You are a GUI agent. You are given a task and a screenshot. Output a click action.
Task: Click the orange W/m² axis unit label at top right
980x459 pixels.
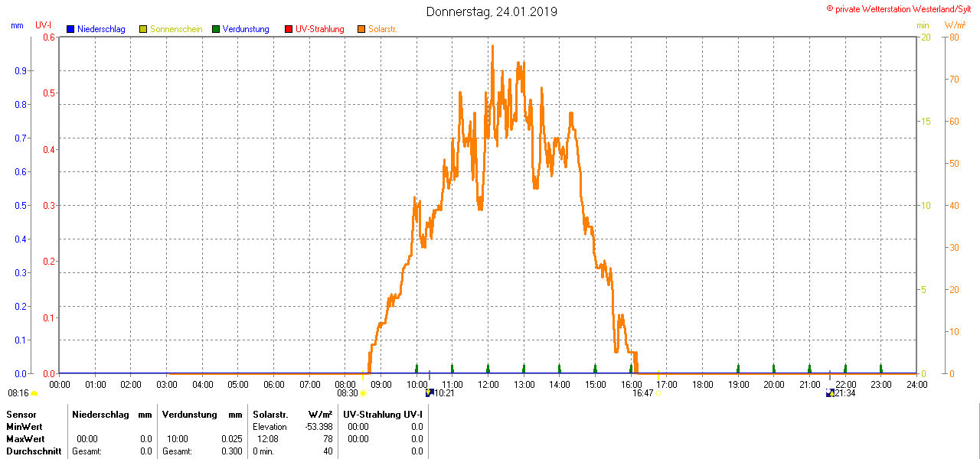(955, 25)
